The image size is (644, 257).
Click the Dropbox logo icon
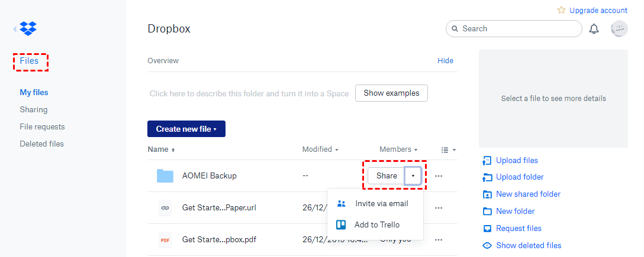click(x=28, y=28)
